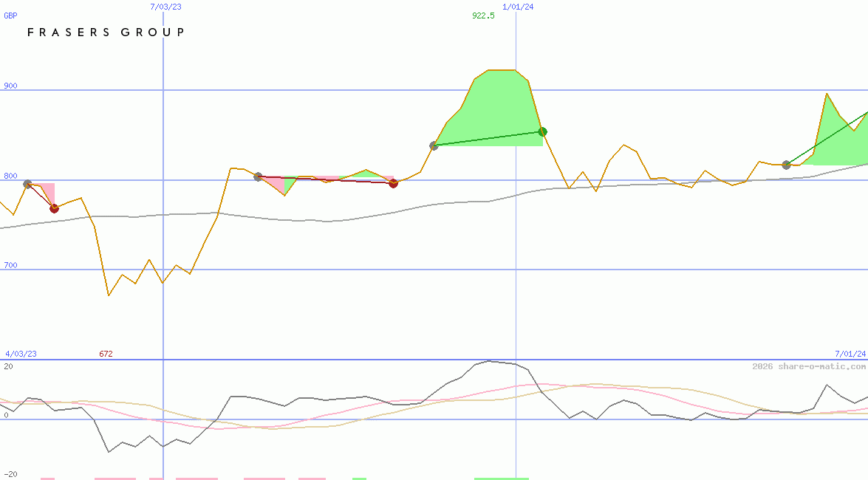Click the gray entry marker of the rightmost trade

point(786,165)
